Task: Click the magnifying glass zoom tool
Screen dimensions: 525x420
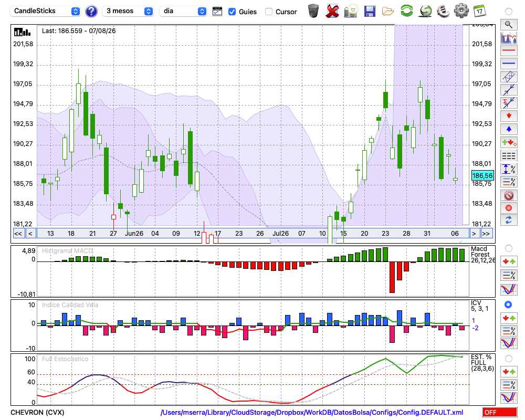Action: pos(509,25)
